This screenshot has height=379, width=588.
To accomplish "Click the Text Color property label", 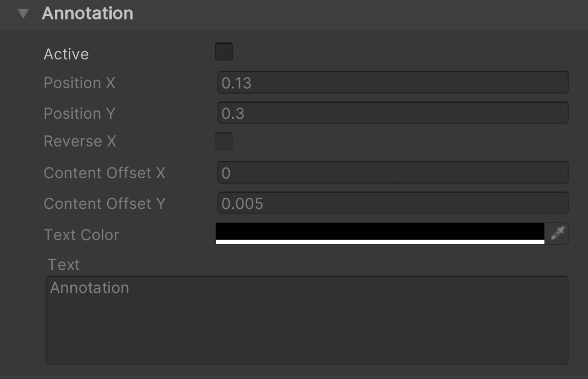I will click(x=82, y=235).
